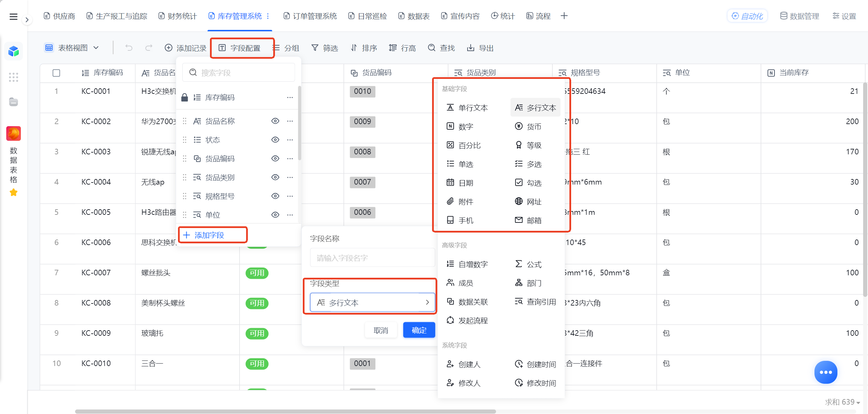
Task: Open the 求和 639 summary dropdown
Action: [x=843, y=402]
